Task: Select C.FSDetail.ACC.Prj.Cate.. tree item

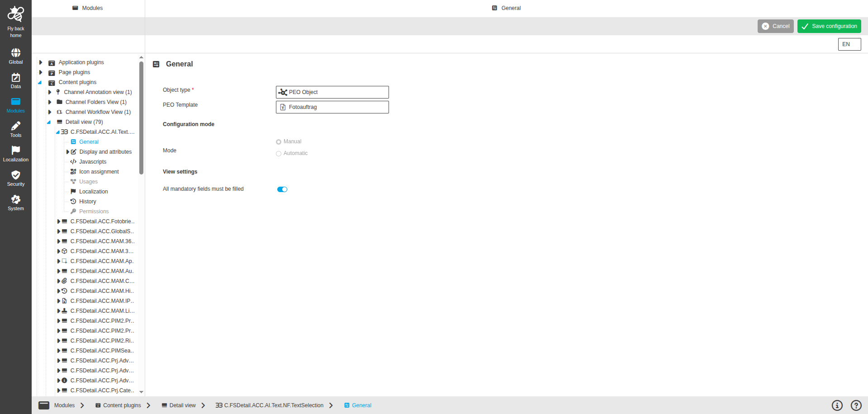Action: click(103, 390)
